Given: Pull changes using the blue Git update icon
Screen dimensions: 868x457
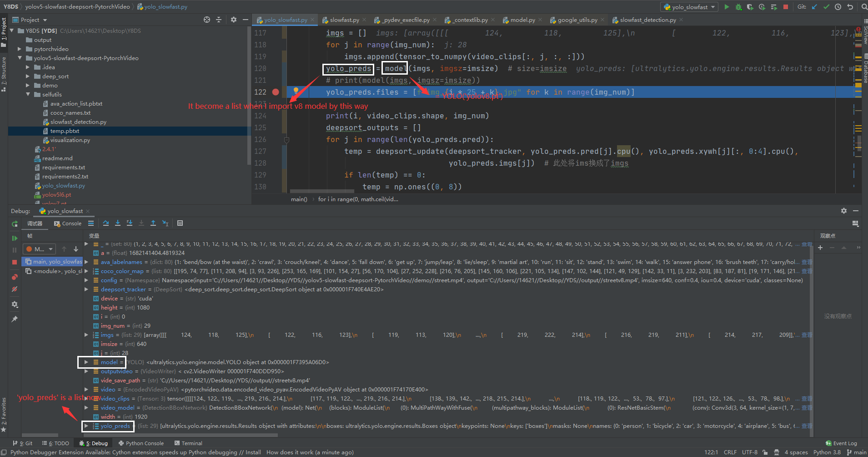Looking at the screenshot, I should pos(814,6).
